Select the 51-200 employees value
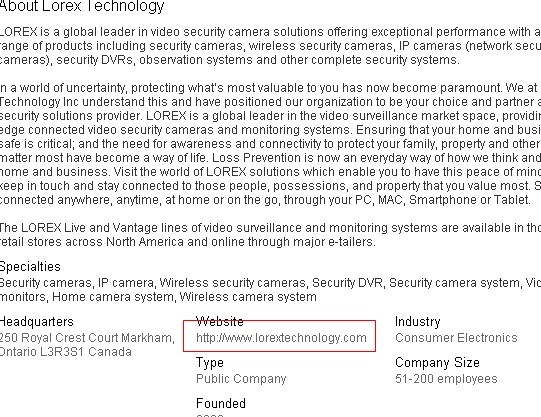Viewport: 541px width, 417px height. point(446,379)
